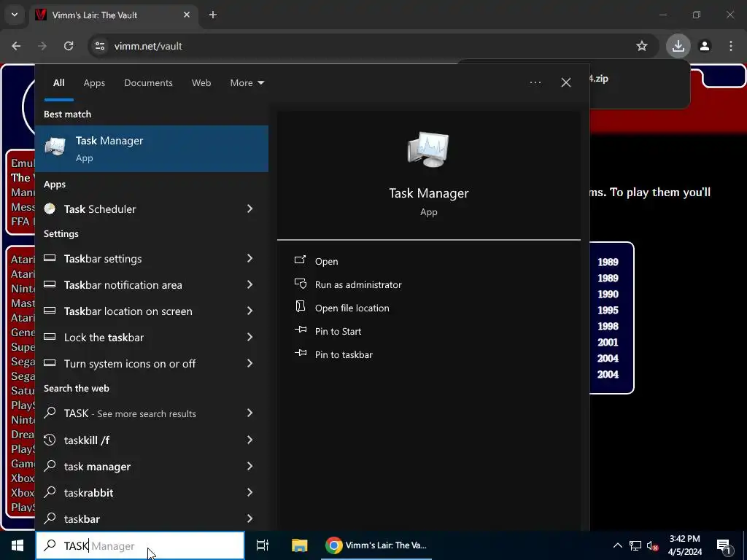Select the Web search tab
The width and height of the screenshot is (747, 560).
[201, 82]
